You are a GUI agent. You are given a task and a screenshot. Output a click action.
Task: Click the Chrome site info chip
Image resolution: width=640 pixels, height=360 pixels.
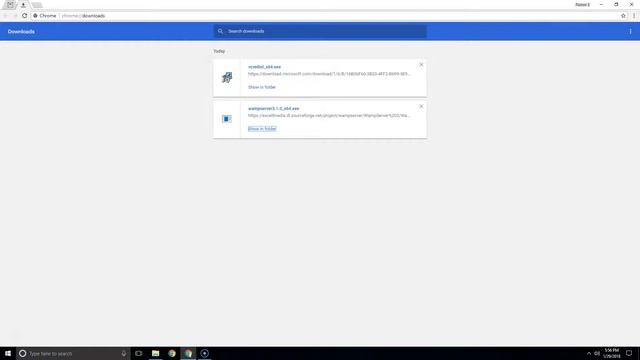coord(45,16)
